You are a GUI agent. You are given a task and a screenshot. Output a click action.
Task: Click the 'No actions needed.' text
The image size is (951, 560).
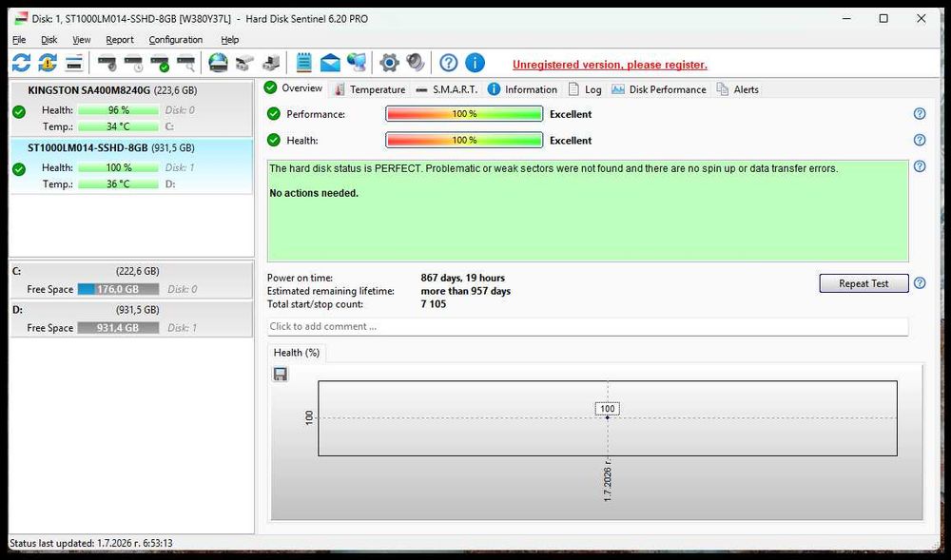[x=314, y=193]
